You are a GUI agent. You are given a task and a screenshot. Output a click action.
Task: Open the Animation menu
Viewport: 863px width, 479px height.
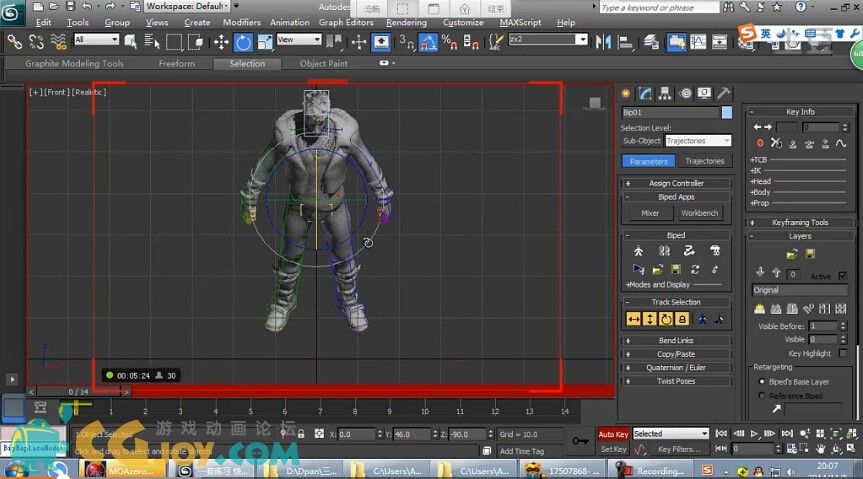290,23
